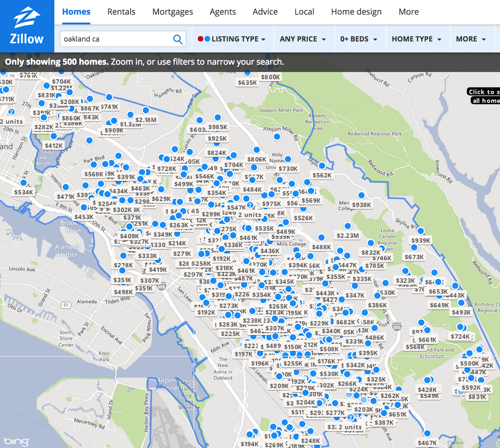Click the $488K listing label
The height and width of the screenshot is (448, 500).
click(321, 247)
